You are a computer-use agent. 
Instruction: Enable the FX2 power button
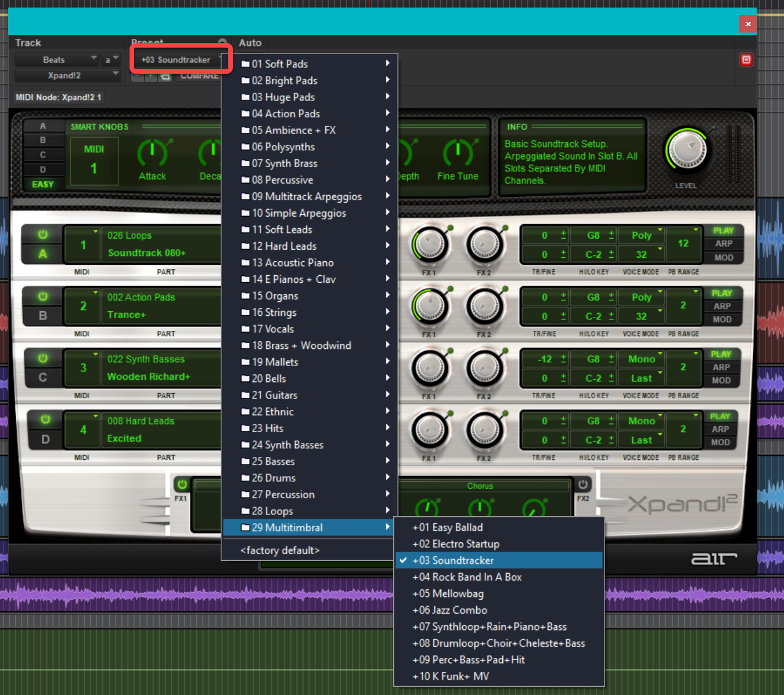pos(583,484)
